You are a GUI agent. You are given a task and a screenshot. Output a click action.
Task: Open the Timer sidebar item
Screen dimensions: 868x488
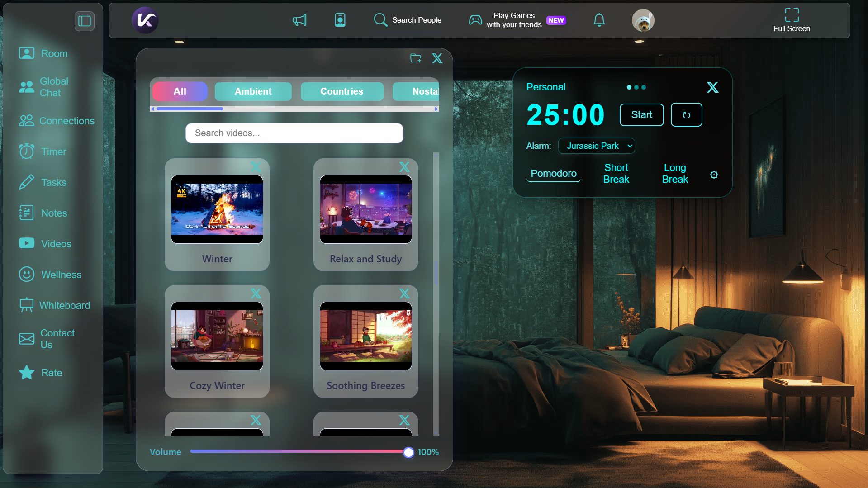43,152
